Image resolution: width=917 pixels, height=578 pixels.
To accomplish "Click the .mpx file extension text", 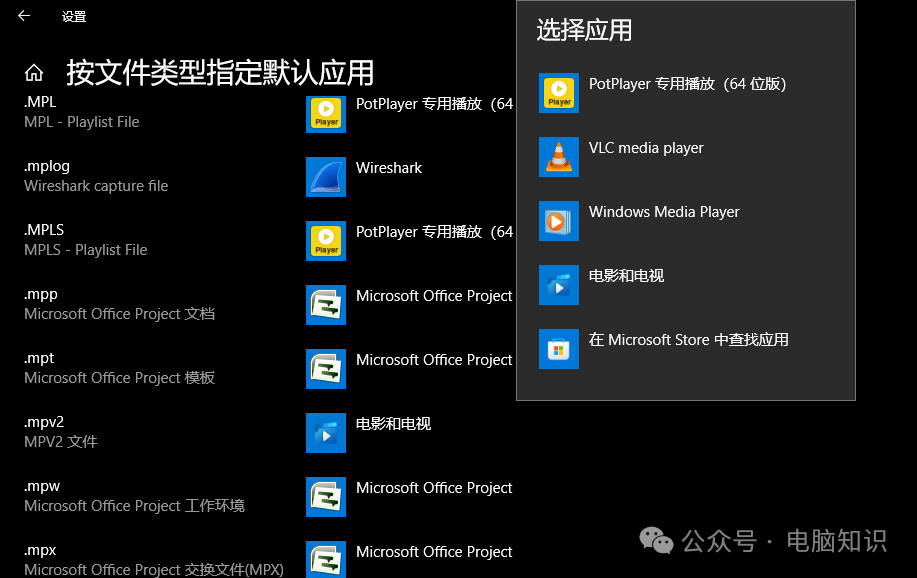I will (40, 550).
